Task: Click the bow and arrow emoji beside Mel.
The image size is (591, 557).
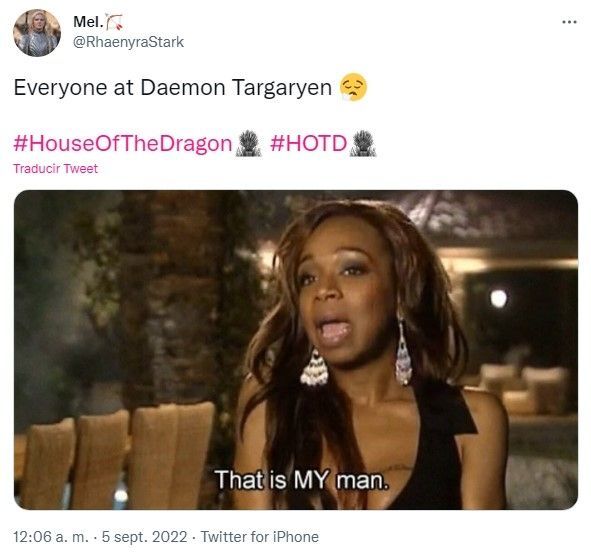Action: [114, 22]
